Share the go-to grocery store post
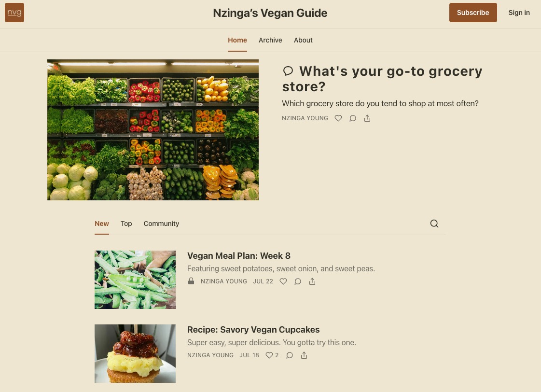 coord(367,118)
